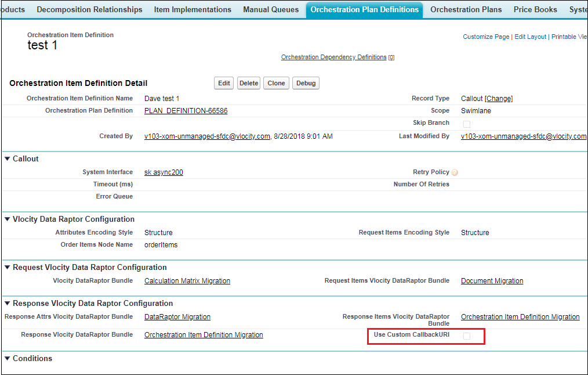Clone this orchestration item definition
This screenshot has height=375, width=588.
coord(276,84)
